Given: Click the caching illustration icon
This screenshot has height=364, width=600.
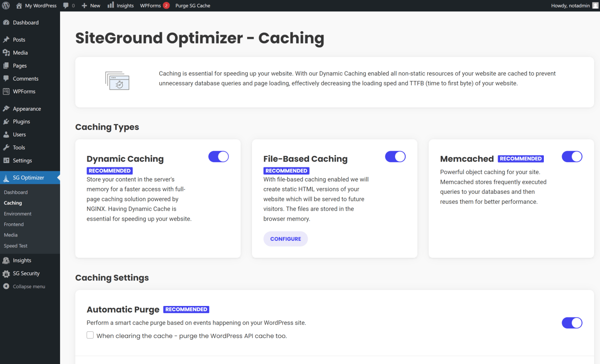Looking at the screenshot, I should 118,80.
